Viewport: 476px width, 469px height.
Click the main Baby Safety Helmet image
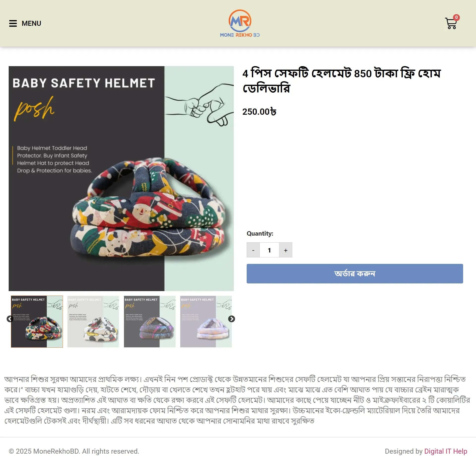(x=121, y=179)
